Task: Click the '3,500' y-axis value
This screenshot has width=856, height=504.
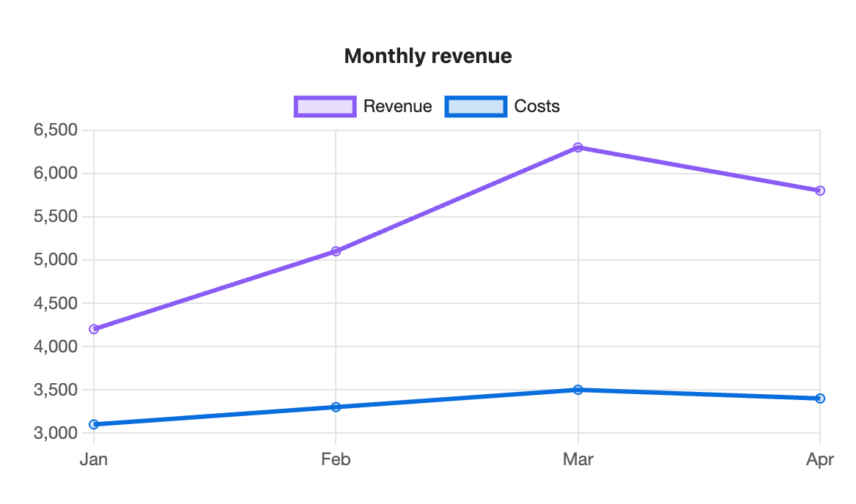Action: click(x=56, y=390)
